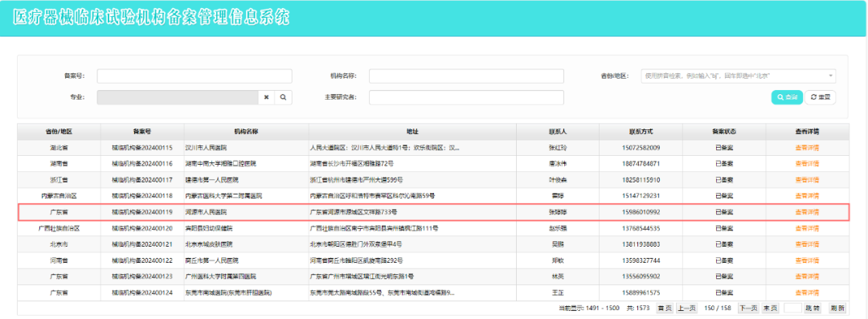Click the address ending 严州大道599号
This screenshot has height=319, width=868.
pos(357,180)
